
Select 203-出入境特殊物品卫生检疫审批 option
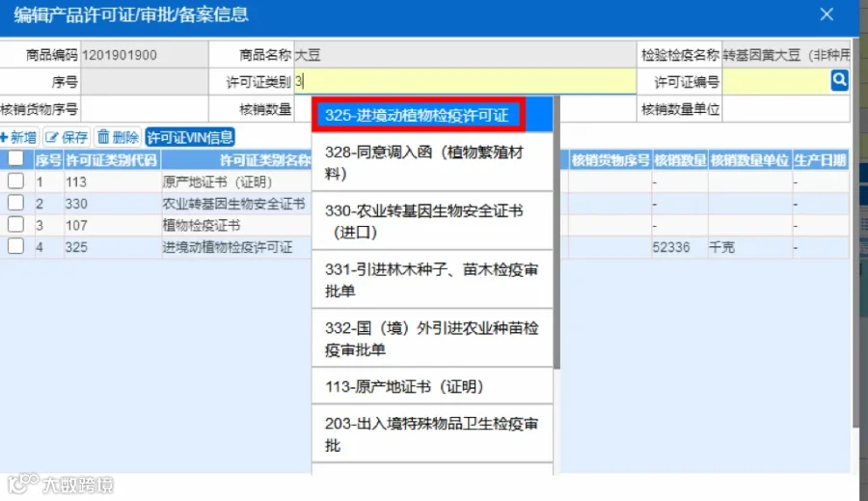coord(432,434)
